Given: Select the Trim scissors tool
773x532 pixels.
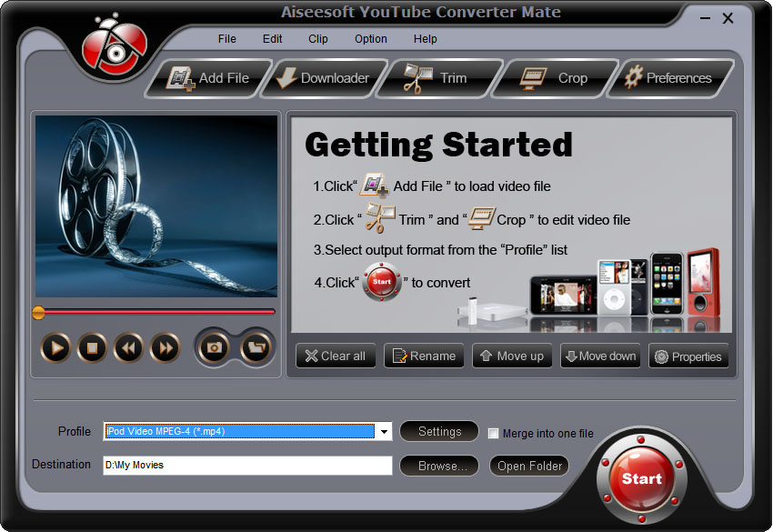Looking at the screenshot, I should coord(438,78).
